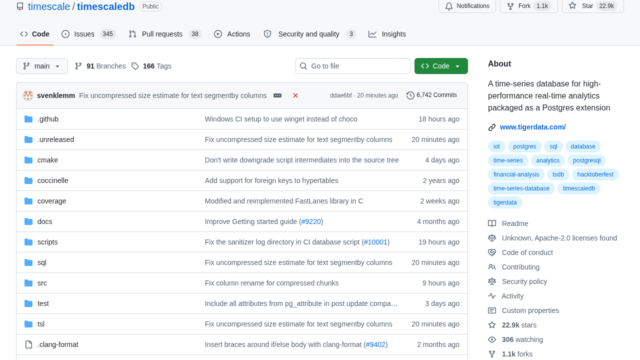Open the .github folder
The width and height of the screenshot is (640, 360).
click(x=48, y=119)
